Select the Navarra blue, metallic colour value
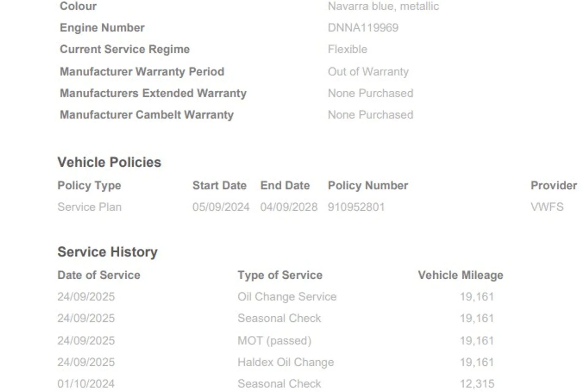588x392 pixels. pos(383,6)
